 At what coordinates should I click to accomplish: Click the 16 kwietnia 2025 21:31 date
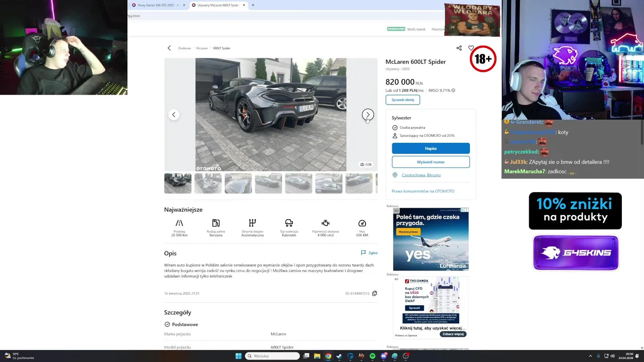click(x=182, y=293)
